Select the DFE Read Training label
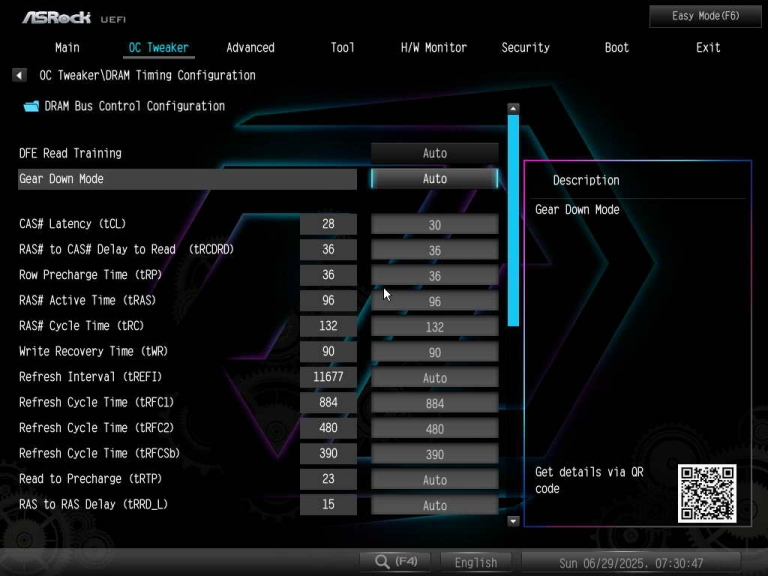768x576 pixels. [x=70, y=153]
